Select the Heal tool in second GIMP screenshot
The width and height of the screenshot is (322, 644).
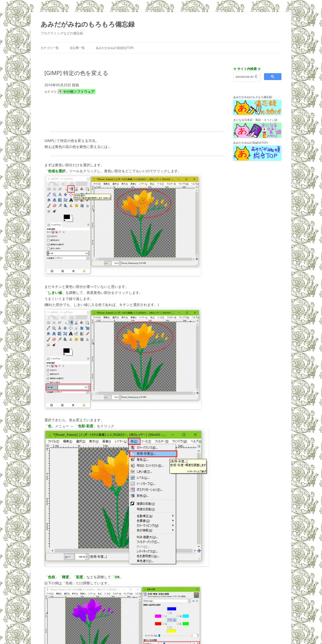(76, 339)
